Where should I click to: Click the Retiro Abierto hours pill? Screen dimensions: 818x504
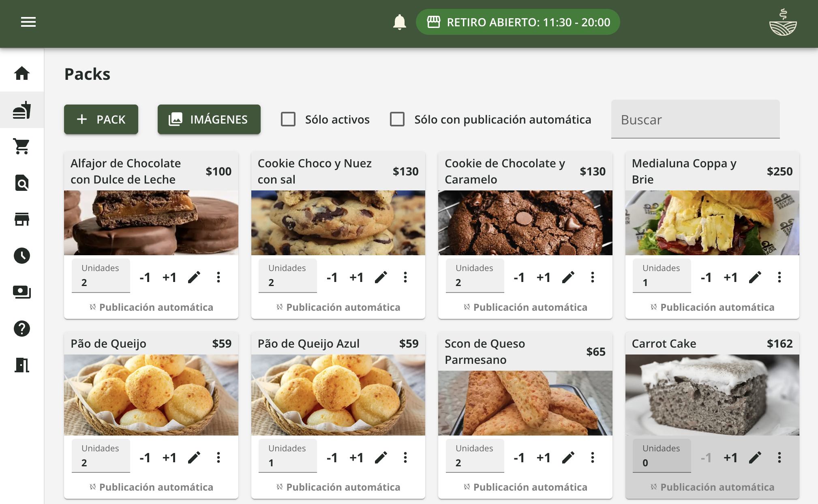pos(518,22)
